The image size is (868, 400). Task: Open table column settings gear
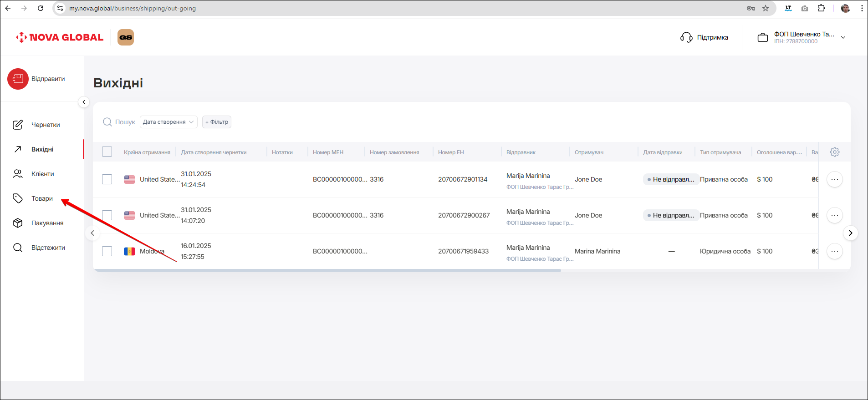pos(834,152)
